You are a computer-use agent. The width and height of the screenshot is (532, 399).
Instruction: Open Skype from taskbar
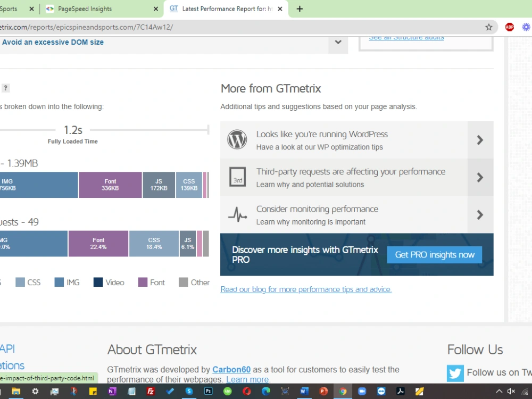[189, 391]
